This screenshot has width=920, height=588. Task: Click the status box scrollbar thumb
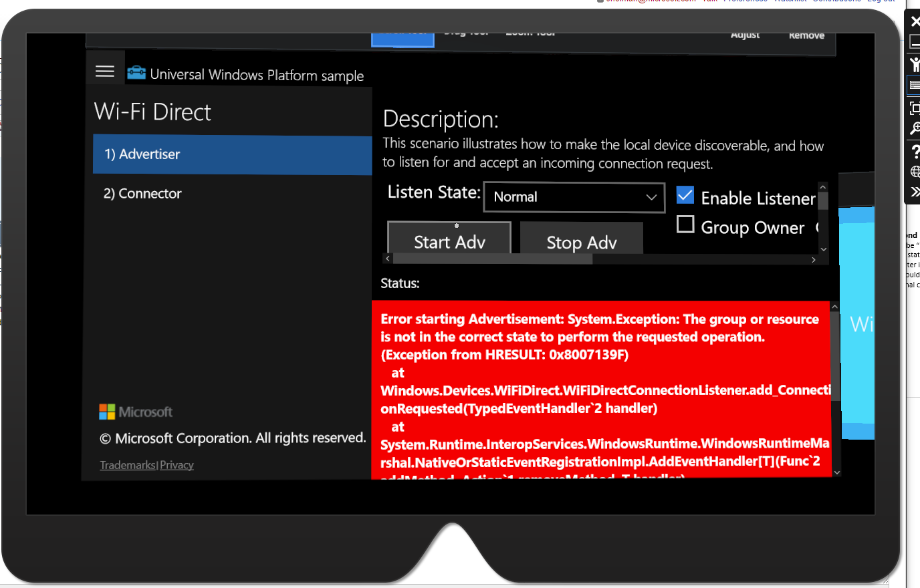835,357
